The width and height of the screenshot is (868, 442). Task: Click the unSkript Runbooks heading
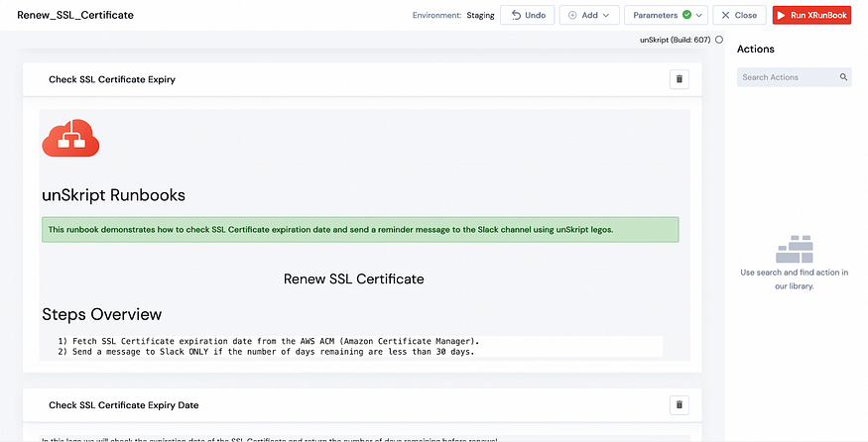coord(113,194)
